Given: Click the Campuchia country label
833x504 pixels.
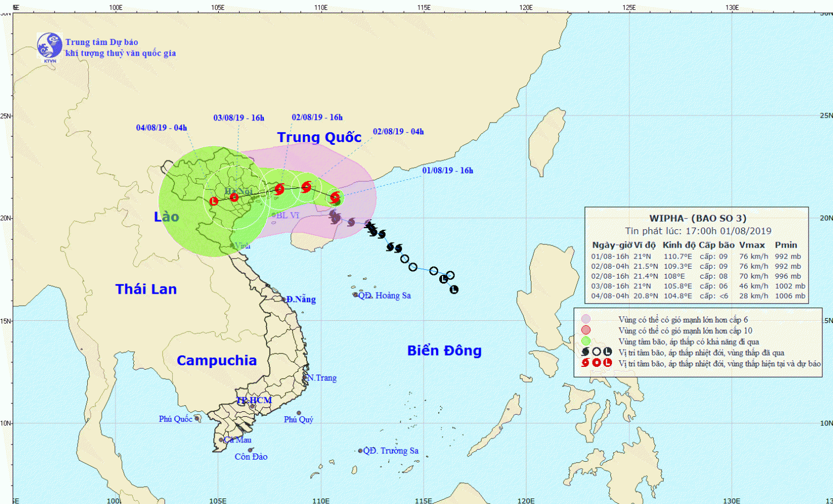Looking at the screenshot, I should point(217,361).
